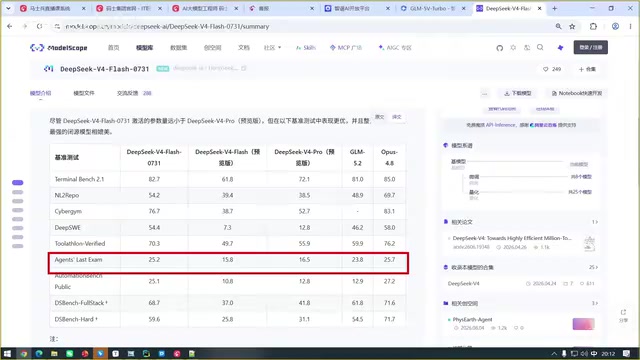Expand collections list arrow 25 >

pos(593,267)
